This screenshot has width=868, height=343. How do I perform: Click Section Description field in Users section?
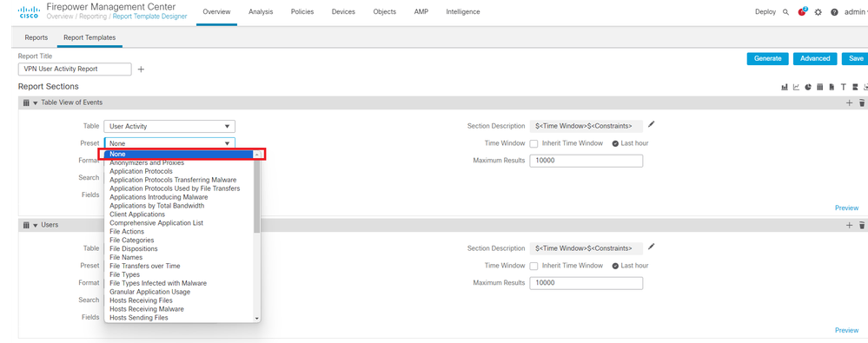(x=586, y=248)
